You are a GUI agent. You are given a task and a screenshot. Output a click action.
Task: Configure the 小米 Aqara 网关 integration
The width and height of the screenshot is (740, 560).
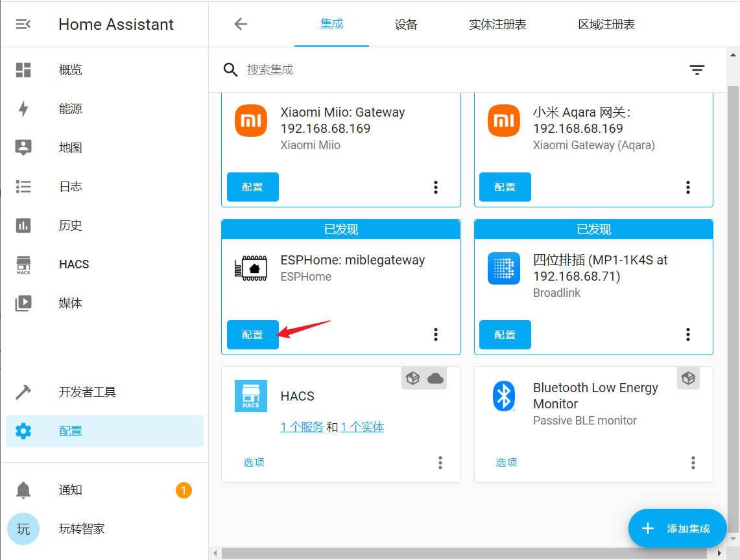point(505,187)
